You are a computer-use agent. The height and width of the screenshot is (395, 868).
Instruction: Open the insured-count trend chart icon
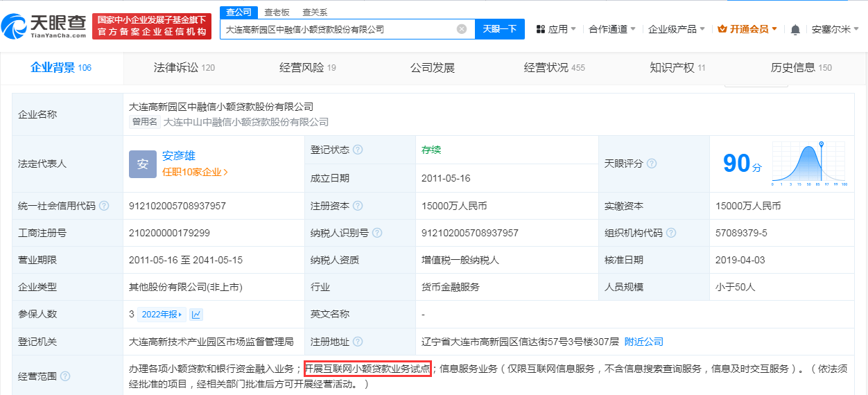point(196,315)
